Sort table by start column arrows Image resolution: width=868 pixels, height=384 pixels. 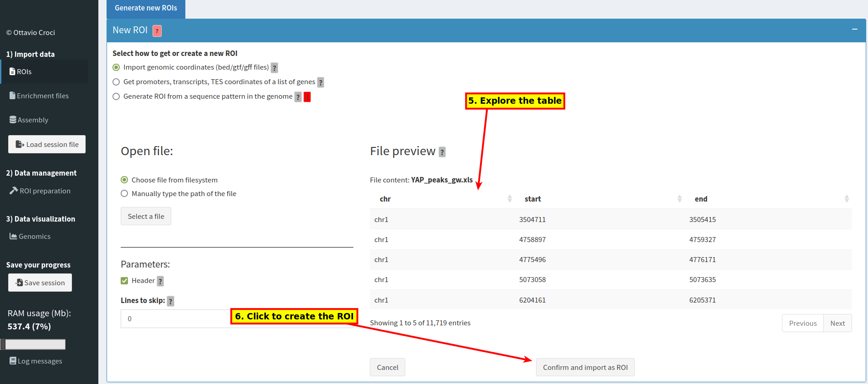[679, 199]
